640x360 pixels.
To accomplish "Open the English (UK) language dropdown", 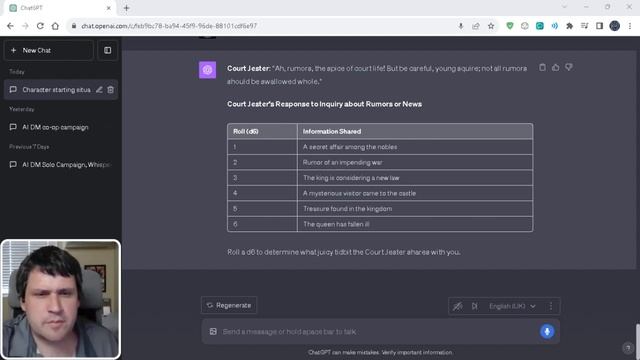I will [512, 306].
